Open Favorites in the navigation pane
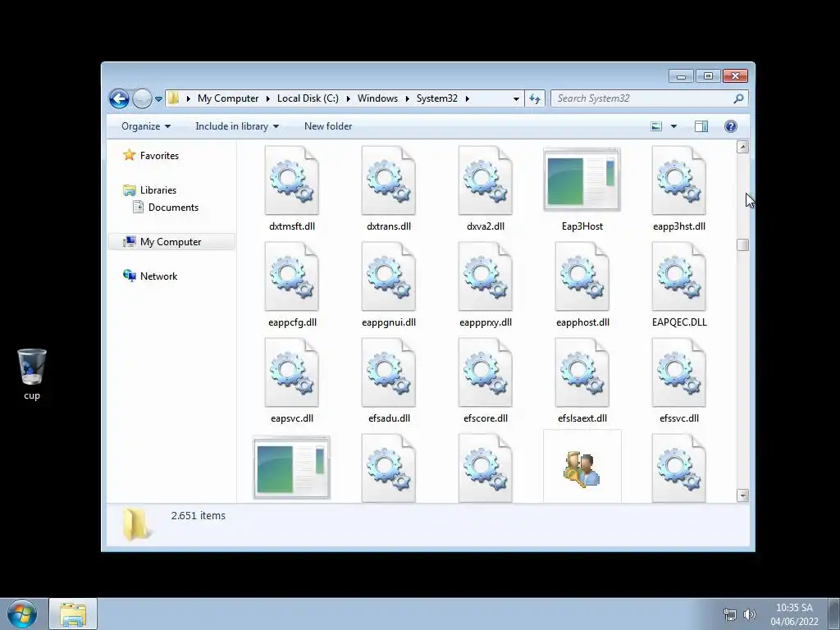840x630 pixels. pyautogui.click(x=159, y=156)
